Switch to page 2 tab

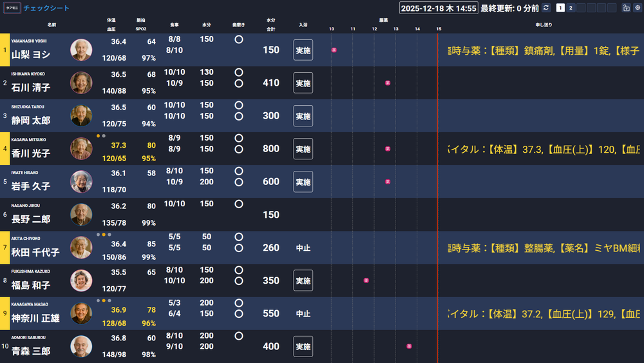click(x=571, y=8)
